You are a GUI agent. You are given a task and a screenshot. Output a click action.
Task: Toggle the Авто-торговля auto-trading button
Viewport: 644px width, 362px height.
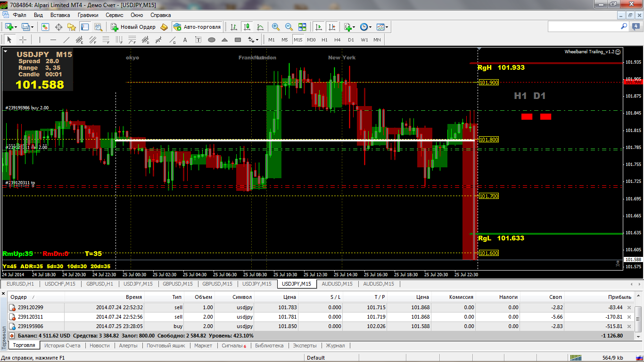click(197, 27)
